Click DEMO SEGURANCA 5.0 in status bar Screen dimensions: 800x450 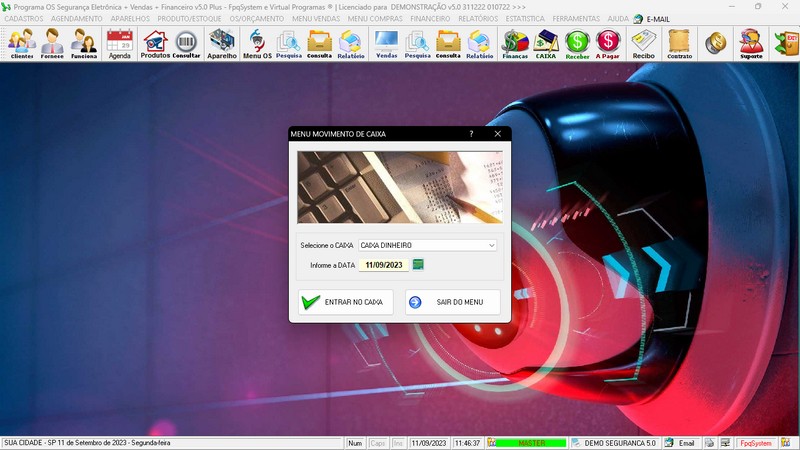tap(615, 443)
